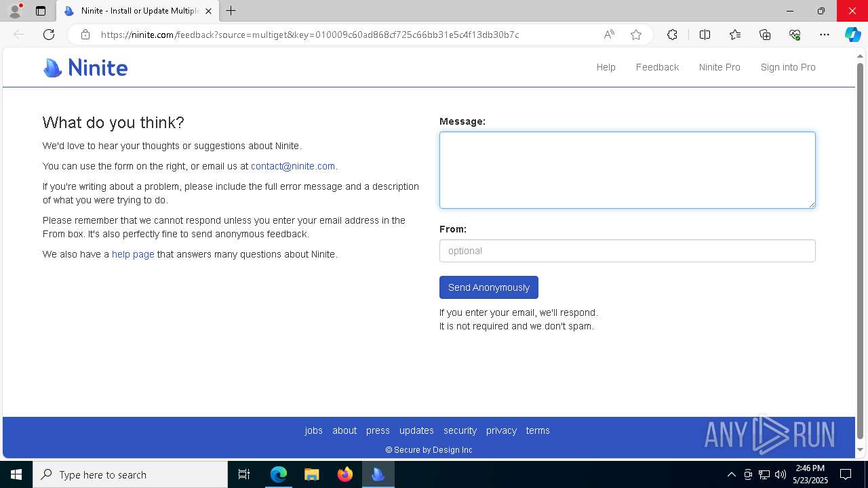Open Feedback in the navbar
This screenshot has height=488, width=868.
657,67
